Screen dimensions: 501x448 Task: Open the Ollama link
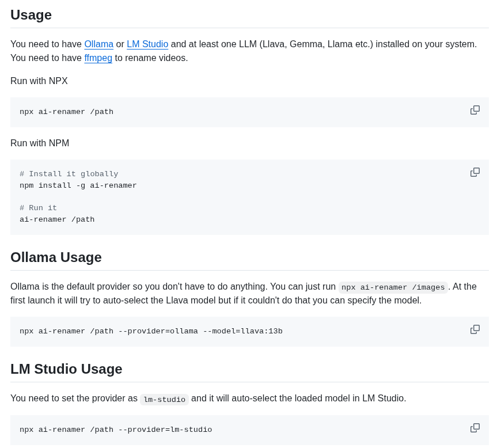pos(98,44)
